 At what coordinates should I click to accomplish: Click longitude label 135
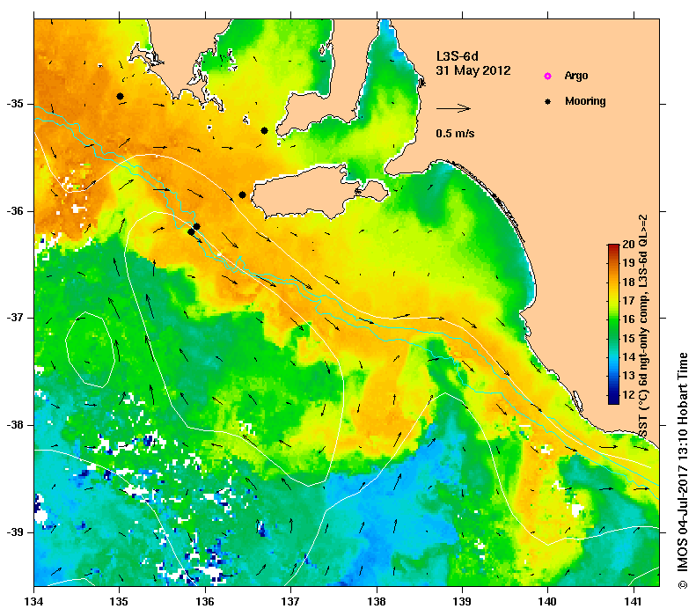[x=120, y=602]
